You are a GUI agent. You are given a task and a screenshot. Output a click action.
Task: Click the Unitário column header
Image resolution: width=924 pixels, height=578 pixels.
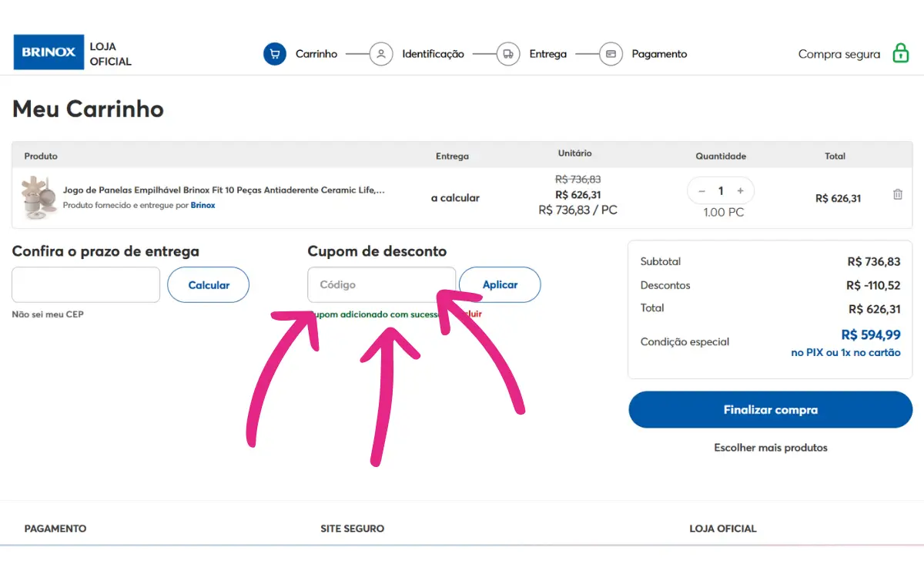[x=575, y=153]
